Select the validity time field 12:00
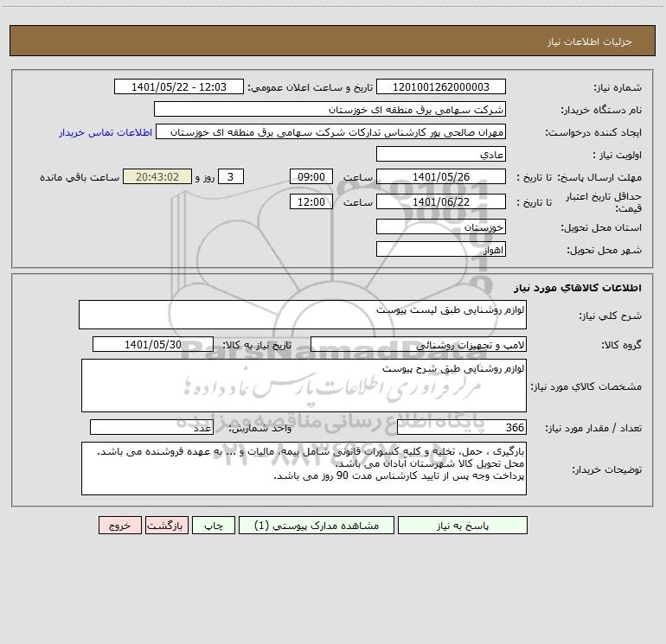 point(311,201)
